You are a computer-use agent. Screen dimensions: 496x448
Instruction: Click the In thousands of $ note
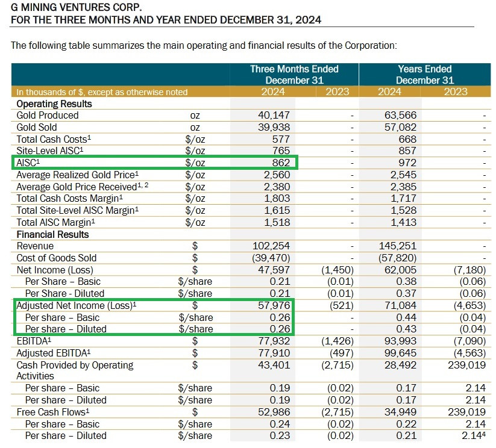102,92
